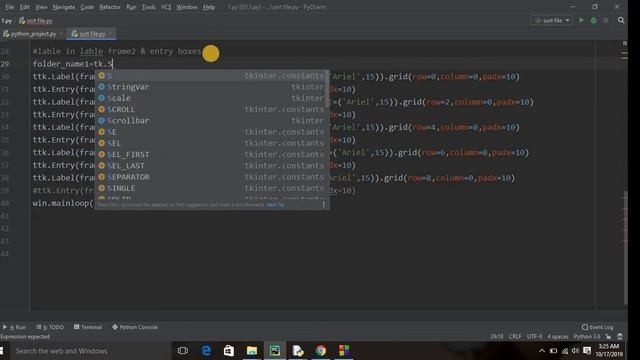This screenshot has height=360, width=640.
Task: Open Microsoft Store from taskbar
Action: click(x=229, y=351)
